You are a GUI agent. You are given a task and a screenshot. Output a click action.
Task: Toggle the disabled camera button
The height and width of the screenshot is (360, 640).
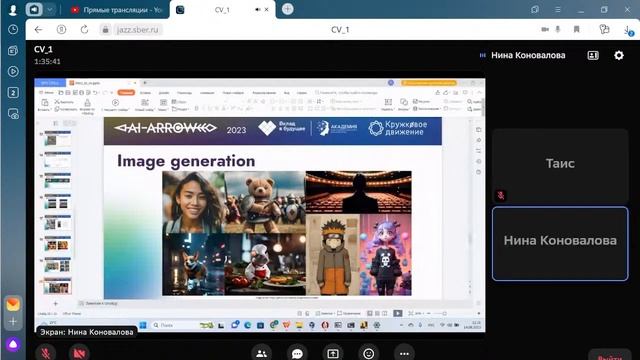point(79,353)
